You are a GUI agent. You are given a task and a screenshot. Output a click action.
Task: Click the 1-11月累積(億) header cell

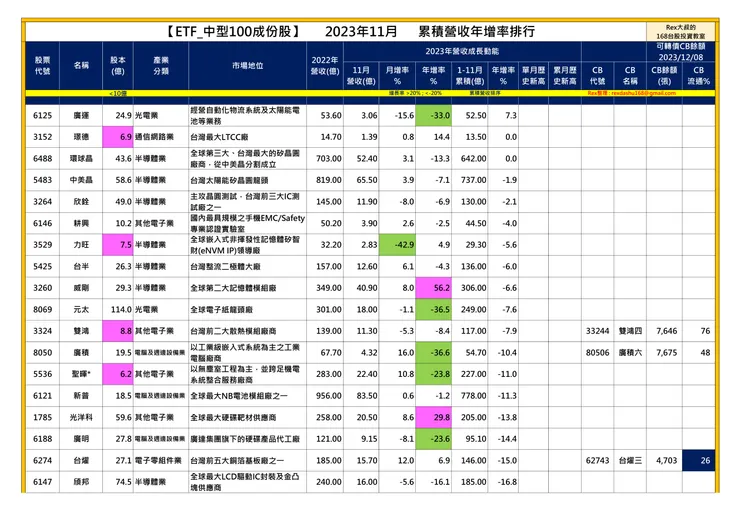click(x=470, y=76)
